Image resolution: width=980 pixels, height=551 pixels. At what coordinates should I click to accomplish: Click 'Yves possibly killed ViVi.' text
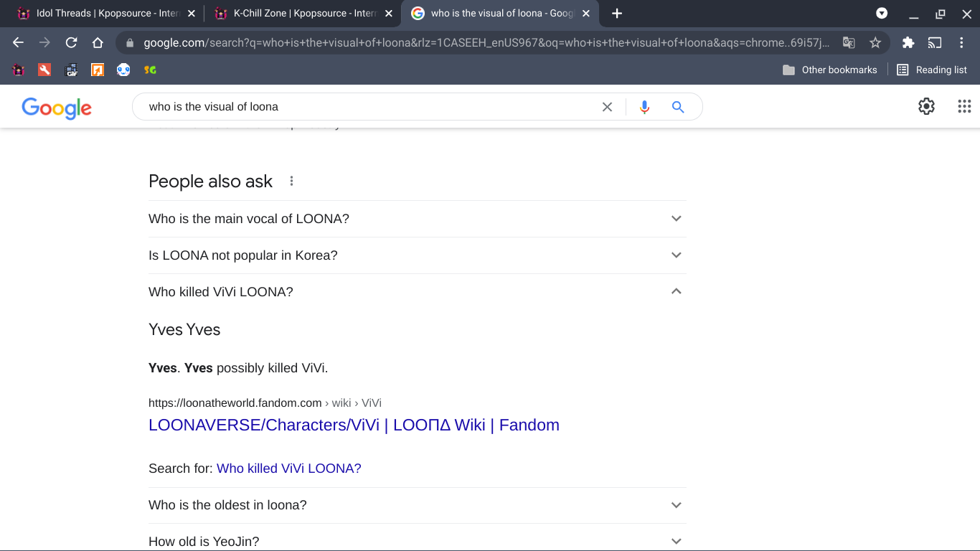tap(238, 368)
